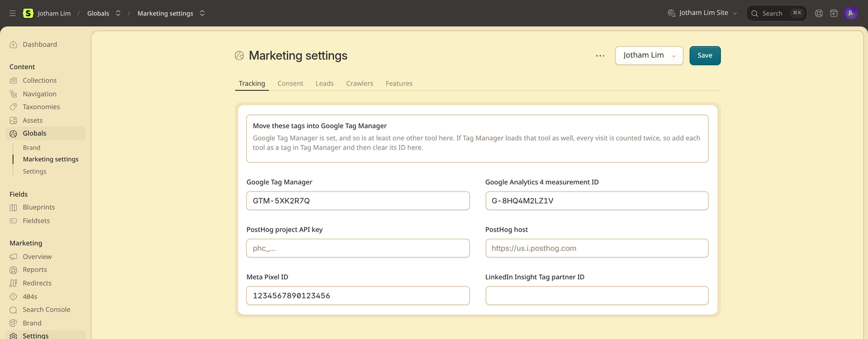Open the Jotham Lim Site dropdown in top bar

[x=703, y=13]
